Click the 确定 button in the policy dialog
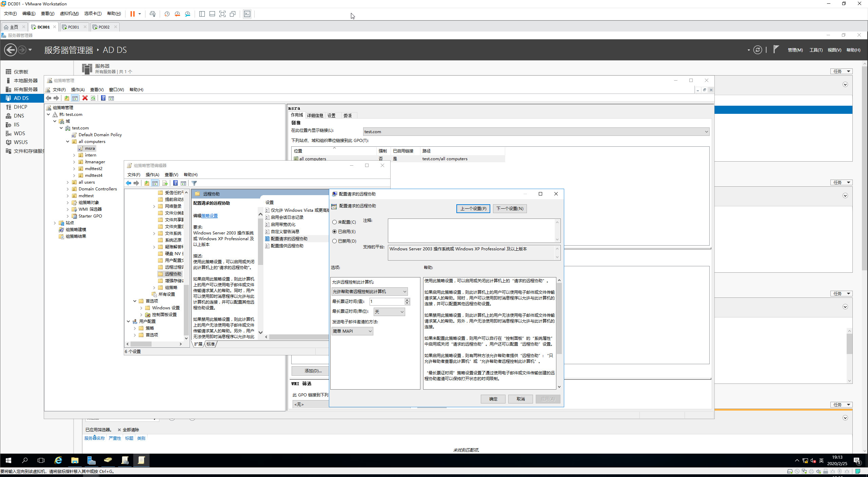 click(x=493, y=399)
